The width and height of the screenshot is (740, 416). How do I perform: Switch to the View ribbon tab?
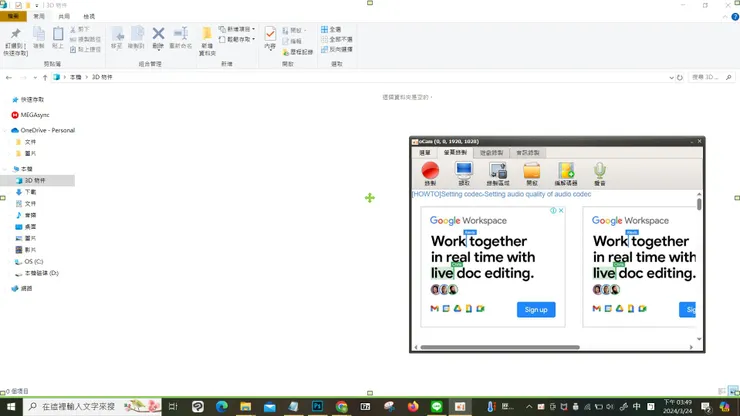[89, 17]
